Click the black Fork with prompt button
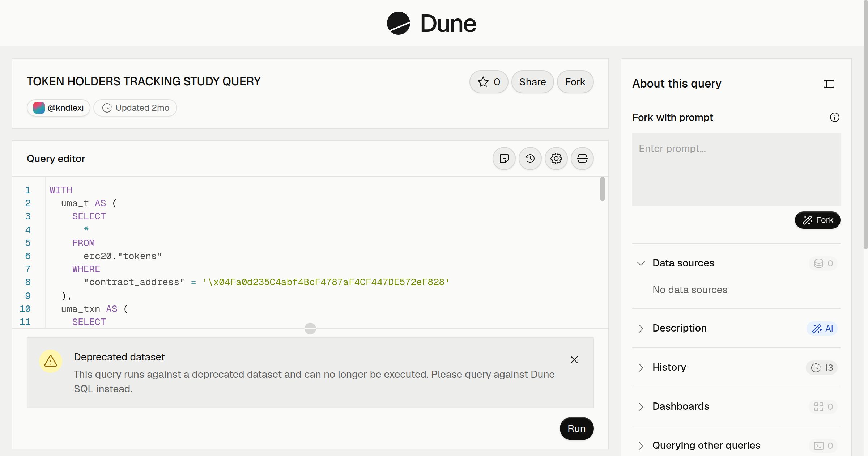868x456 pixels. point(817,220)
